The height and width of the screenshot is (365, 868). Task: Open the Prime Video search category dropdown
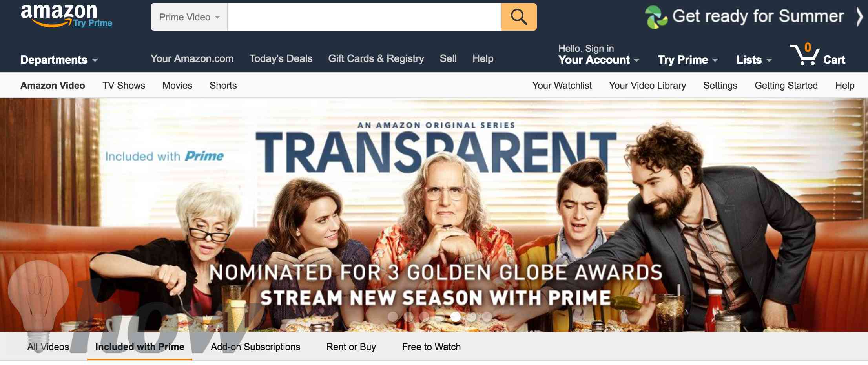(x=189, y=17)
